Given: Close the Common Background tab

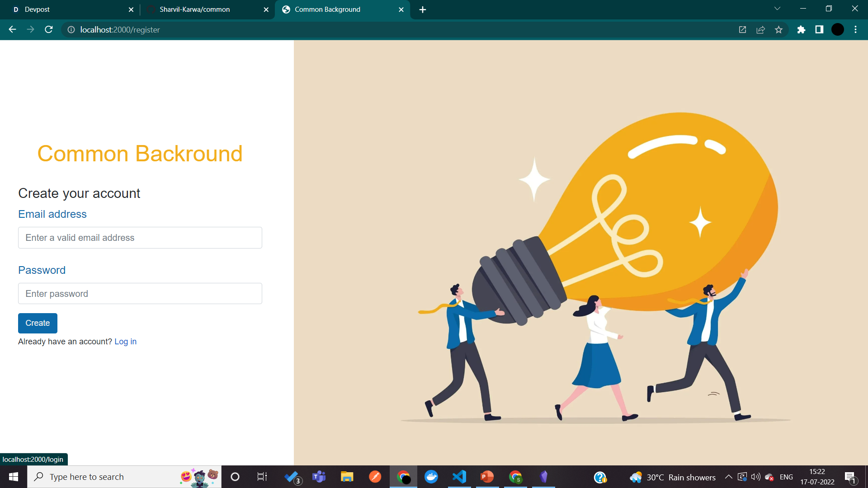Looking at the screenshot, I should pos(401,9).
